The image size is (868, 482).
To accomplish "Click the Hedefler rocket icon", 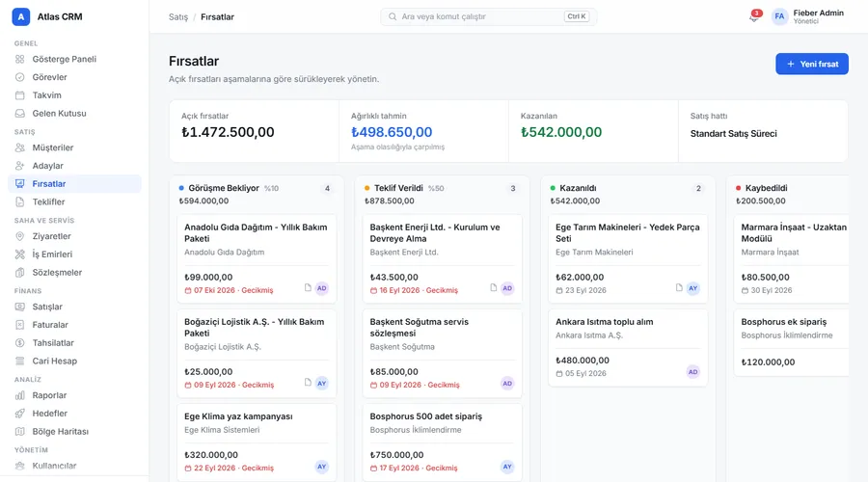I will point(20,414).
